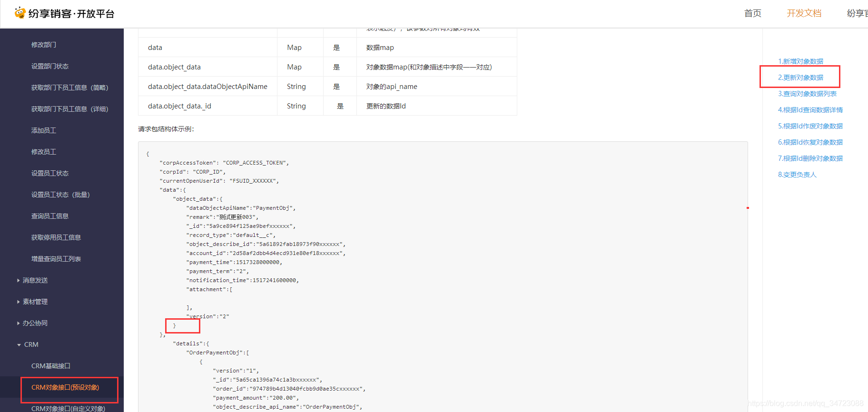Screen dimensions: 868x412
Task: Open CRM对象接口(自定义对象) in the sidebar
Action: (x=68, y=408)
